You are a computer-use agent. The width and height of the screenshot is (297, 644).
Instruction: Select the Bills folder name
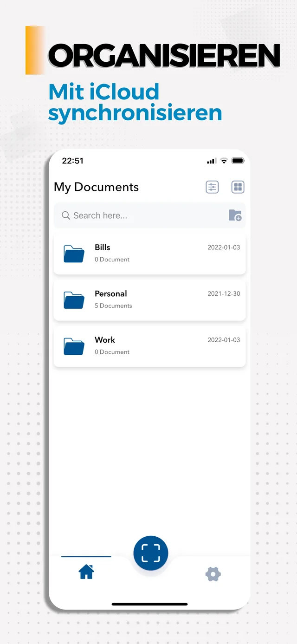point(103,247)
